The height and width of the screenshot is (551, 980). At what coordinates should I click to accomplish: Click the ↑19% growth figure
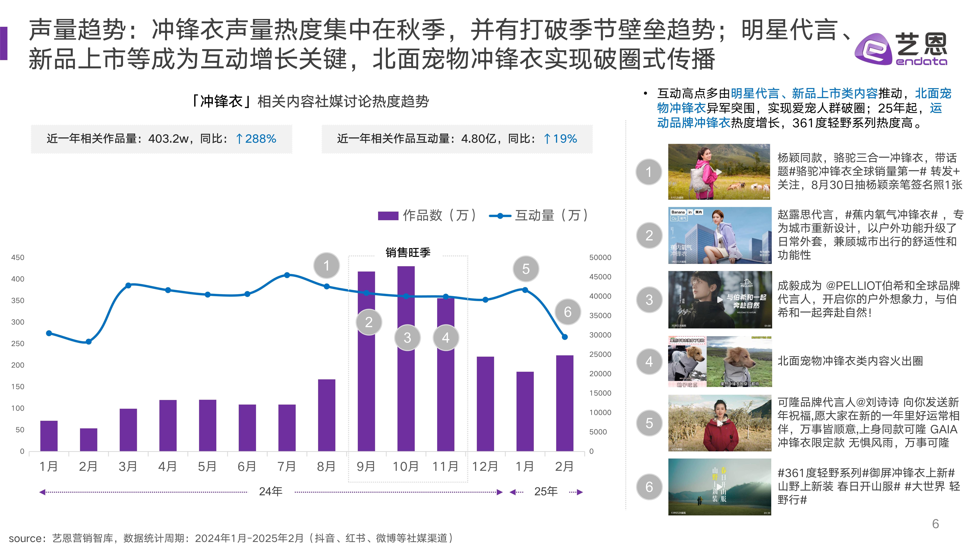(560, 139)
